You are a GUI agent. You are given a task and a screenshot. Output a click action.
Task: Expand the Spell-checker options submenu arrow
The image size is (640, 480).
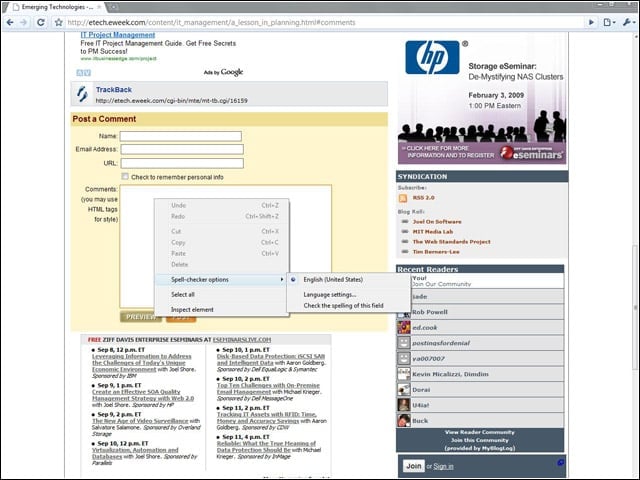point(282,280)
